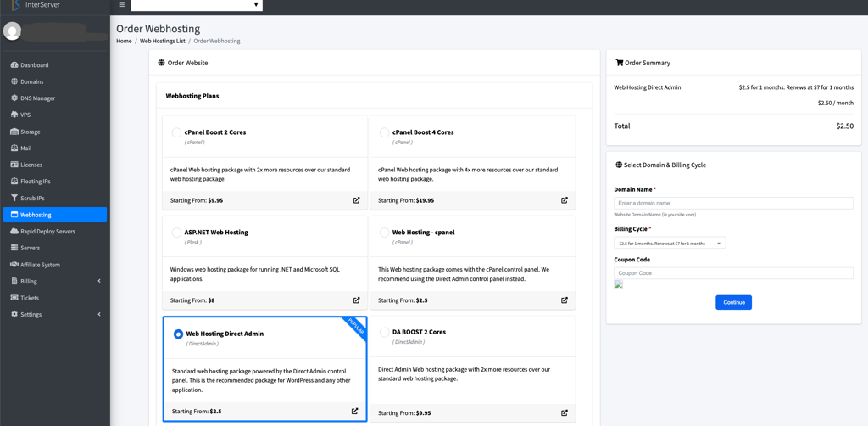
Task: Go to Billing sidebar item
Action: [55, 281]
